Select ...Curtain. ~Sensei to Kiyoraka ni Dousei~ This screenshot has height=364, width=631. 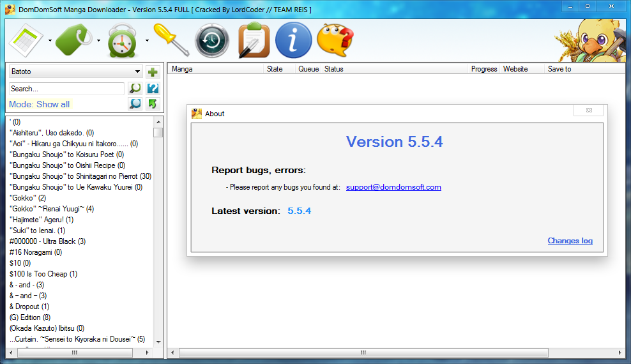tap(77, 339)
